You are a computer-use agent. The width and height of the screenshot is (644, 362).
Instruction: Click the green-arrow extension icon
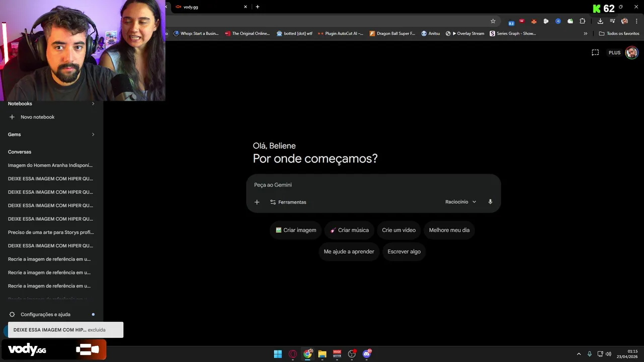[570, 21]
